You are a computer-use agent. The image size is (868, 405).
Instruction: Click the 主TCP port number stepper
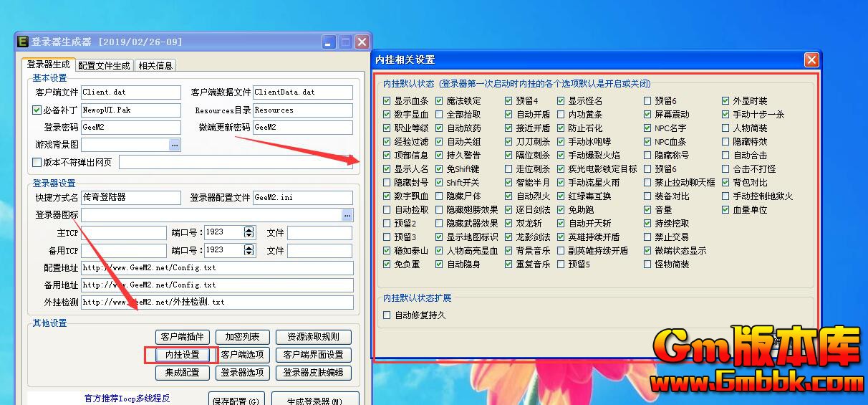[x=249, y=233]
